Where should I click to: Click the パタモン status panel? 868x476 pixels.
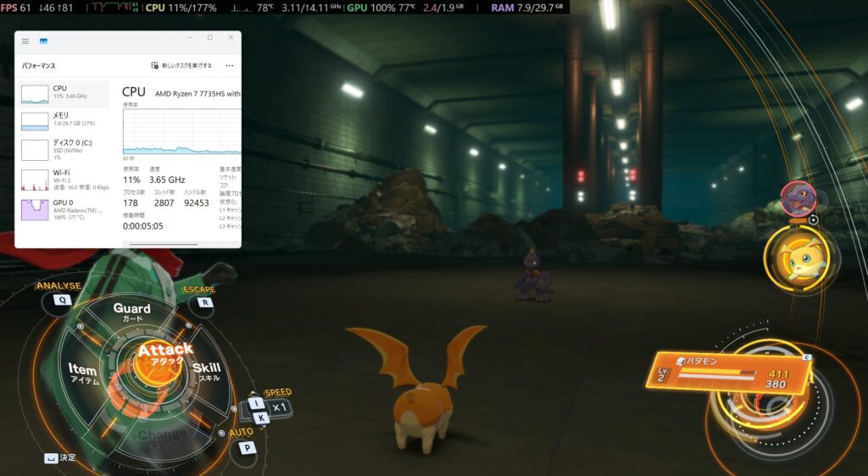[x=730, y=372]
